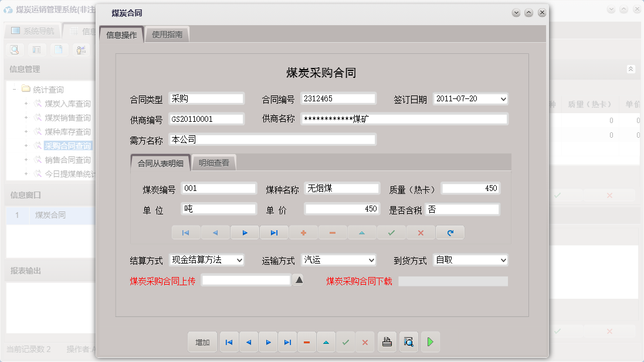The image size is (644, 362).
Task: Change 运输方式 via its dropdown
Action: [371, 259]
